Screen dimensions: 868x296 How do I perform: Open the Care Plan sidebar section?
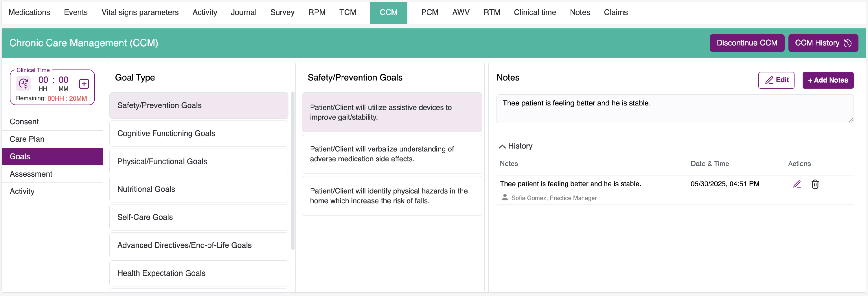[27, 139]
